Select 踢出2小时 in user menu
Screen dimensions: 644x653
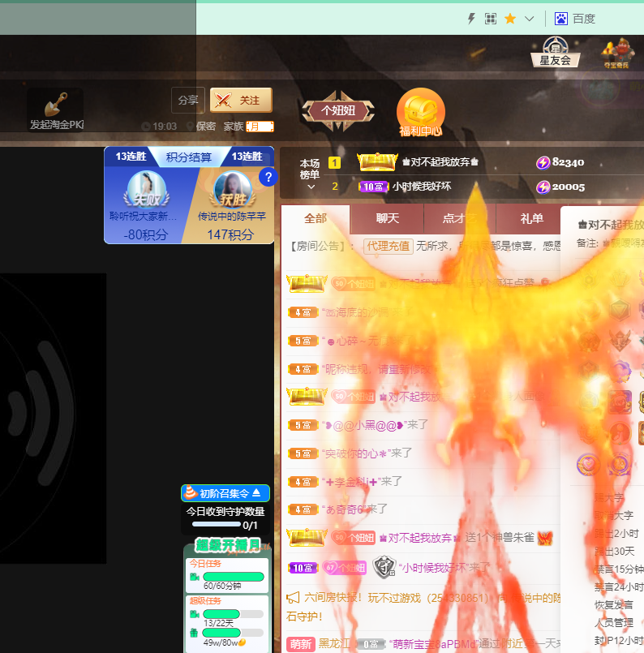(x=616, y=534)
